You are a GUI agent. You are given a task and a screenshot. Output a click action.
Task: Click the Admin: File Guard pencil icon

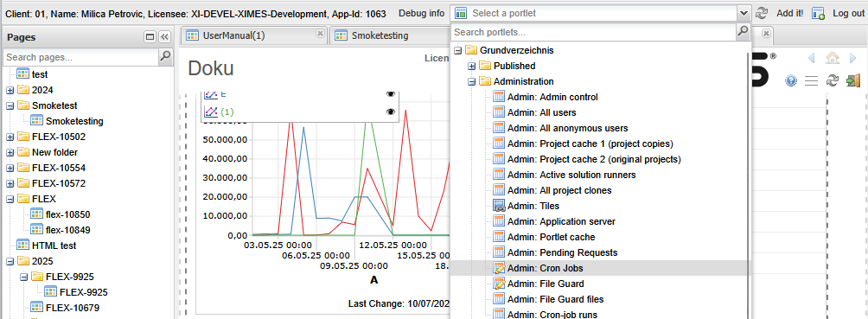[x=500, y=284]
